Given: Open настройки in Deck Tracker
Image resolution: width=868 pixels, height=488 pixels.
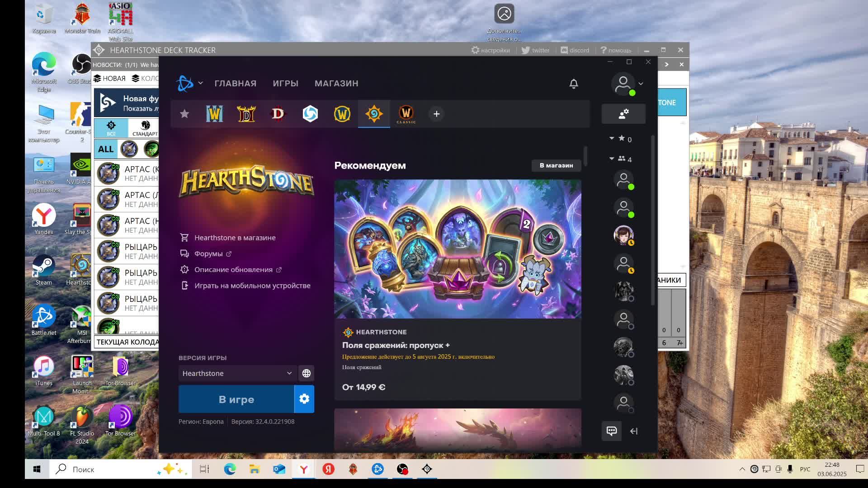Looking at the screenshot, I should click(491, 50).
